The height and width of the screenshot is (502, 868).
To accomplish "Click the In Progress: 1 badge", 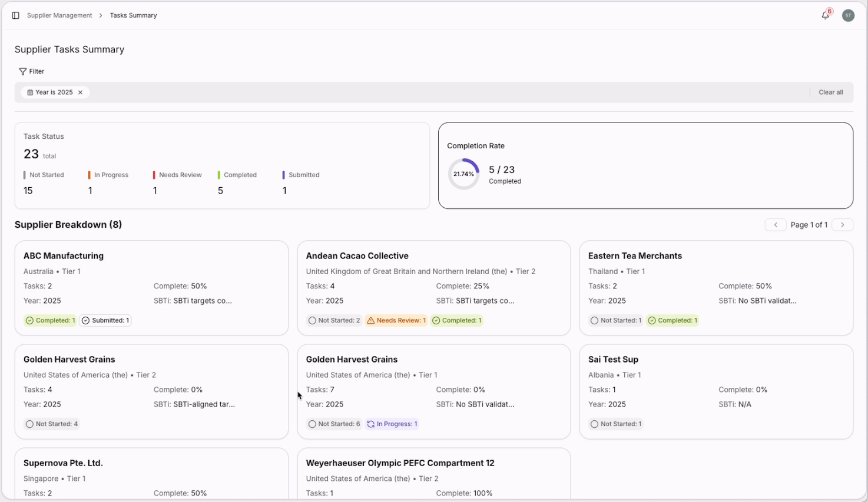I will [x=392, y=424].
